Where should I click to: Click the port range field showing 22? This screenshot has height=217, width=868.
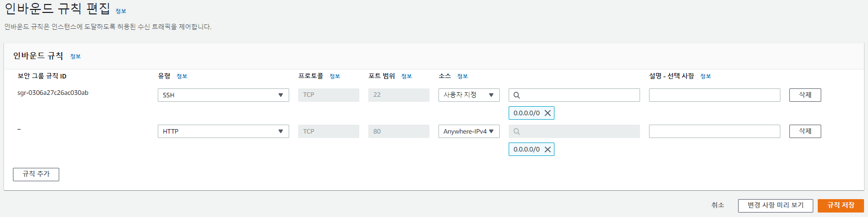coord(399,95)
